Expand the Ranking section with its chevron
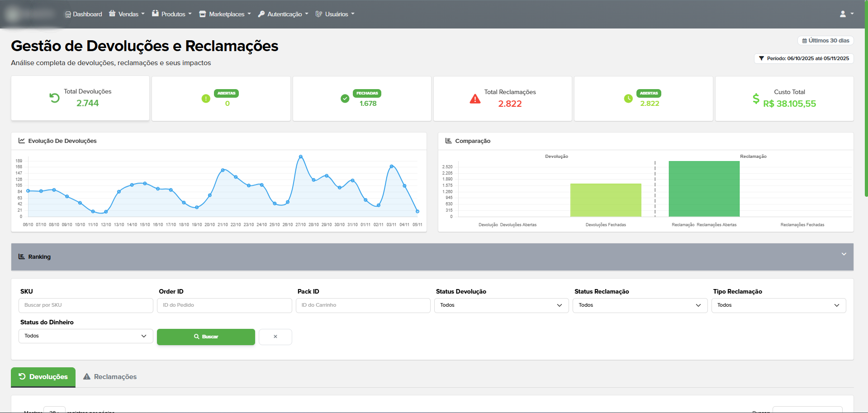This screenshot has width=868, height=413. pyautogui.click(x=843, y=255)
